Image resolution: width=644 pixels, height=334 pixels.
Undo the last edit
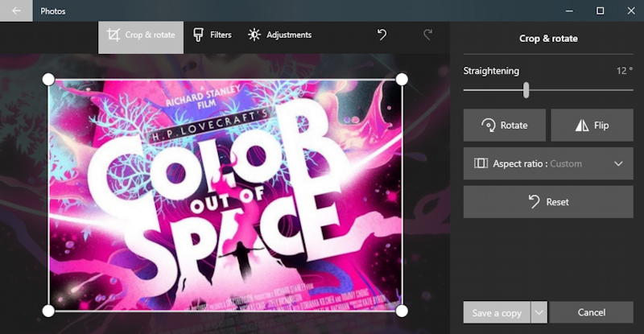tap(382, 35)
